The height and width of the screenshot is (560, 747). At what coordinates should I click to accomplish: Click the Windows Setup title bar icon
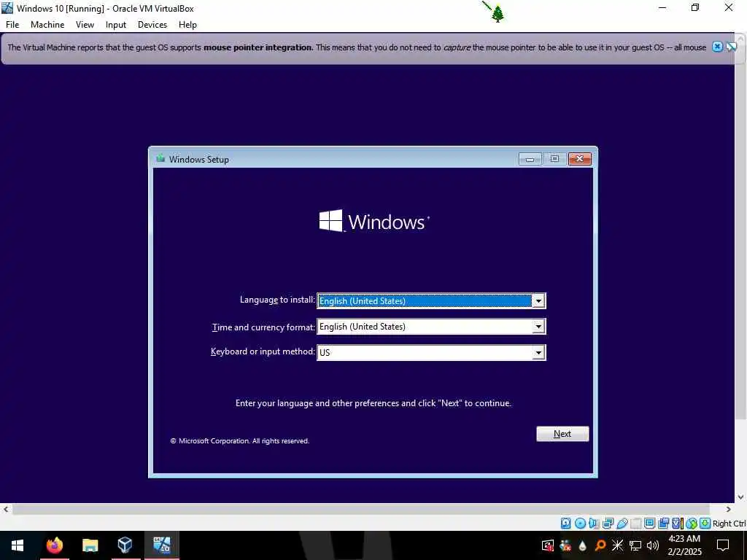coord(160,158)
